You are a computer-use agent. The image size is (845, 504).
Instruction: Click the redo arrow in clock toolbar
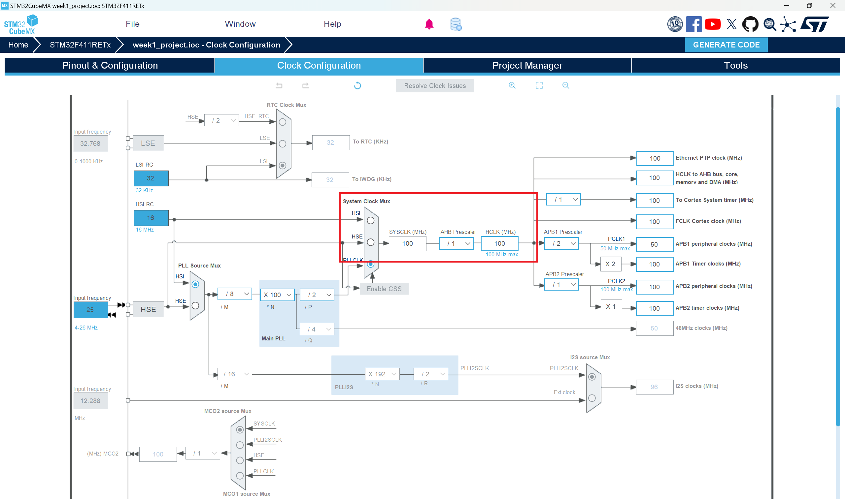point(305,85)
